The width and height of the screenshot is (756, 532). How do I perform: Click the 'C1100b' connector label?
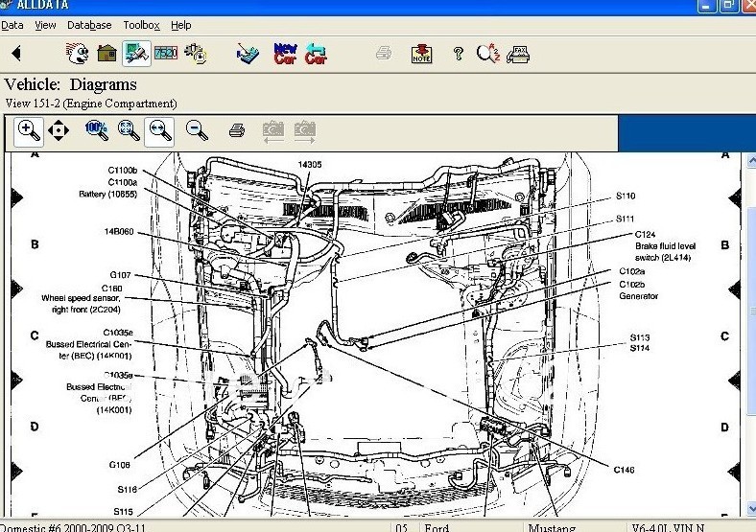coord(123,170)
